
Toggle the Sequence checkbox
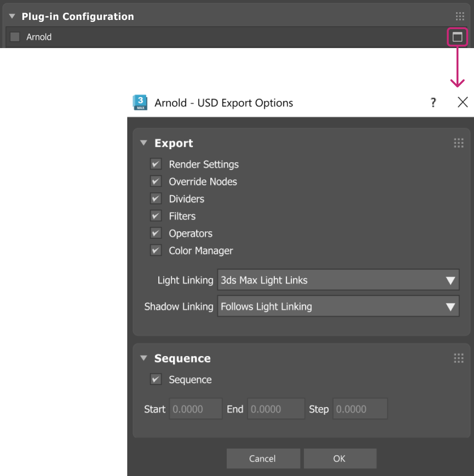(156, 379)
